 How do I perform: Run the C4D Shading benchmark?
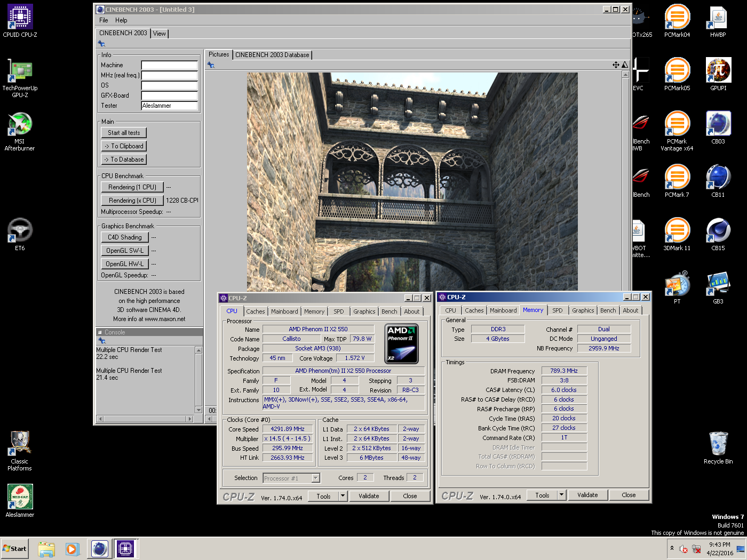pyautogui.click(x=125, y=237)
